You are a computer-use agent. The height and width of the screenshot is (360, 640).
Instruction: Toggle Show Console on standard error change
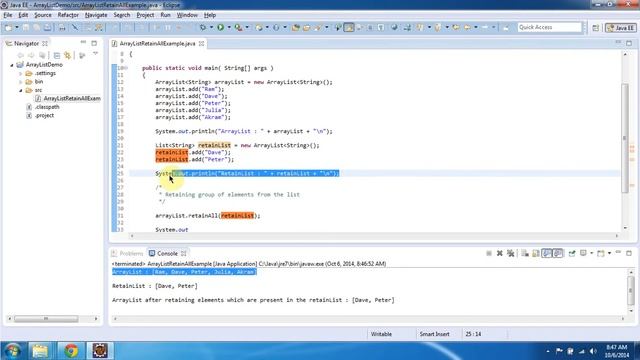[558, 253]
